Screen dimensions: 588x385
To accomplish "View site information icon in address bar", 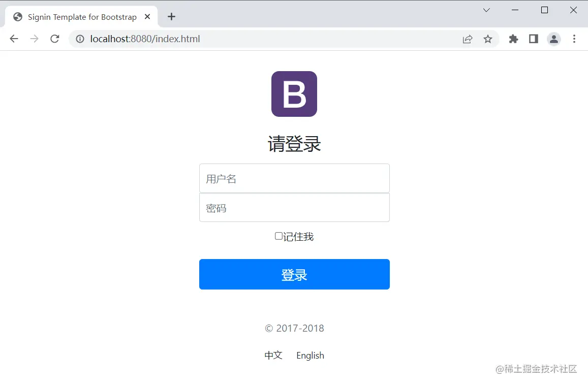I will pyautogui.click(x=80, y=39).
